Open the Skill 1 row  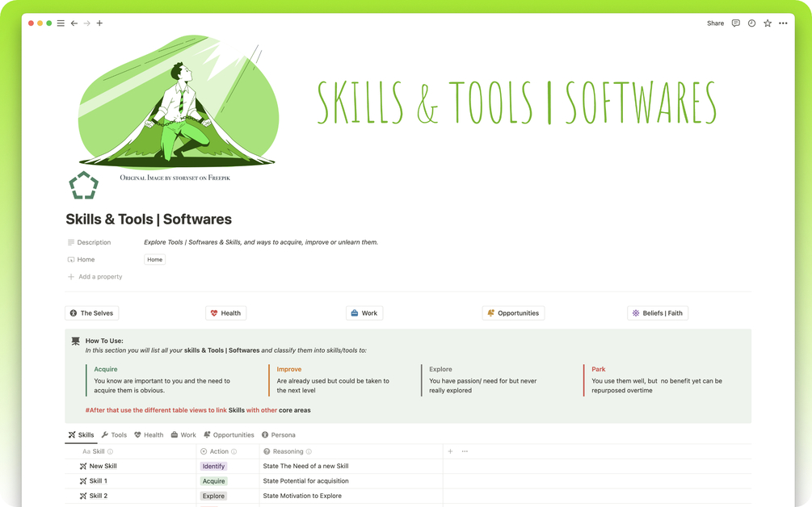tap(99, 481)
